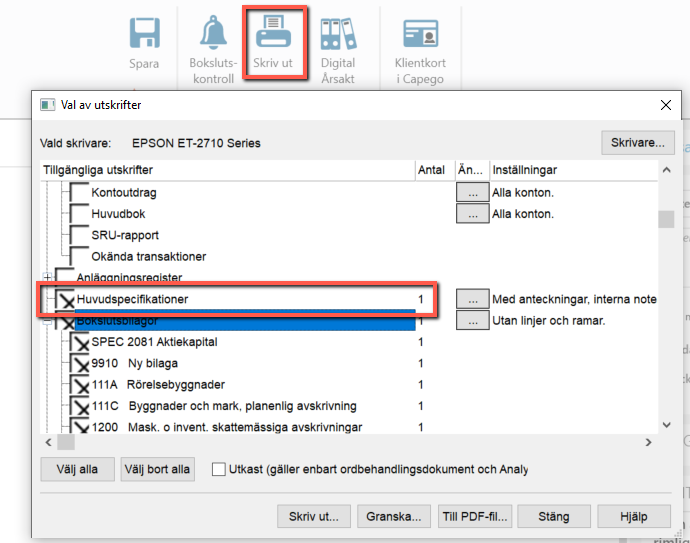
Task: Open Klientkort i Capego icon
Action: coord(421,33)
